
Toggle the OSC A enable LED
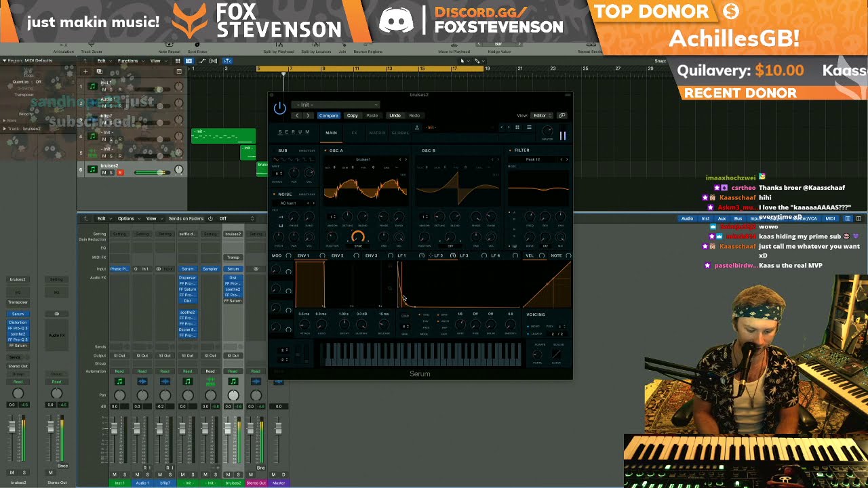(325, 150)
